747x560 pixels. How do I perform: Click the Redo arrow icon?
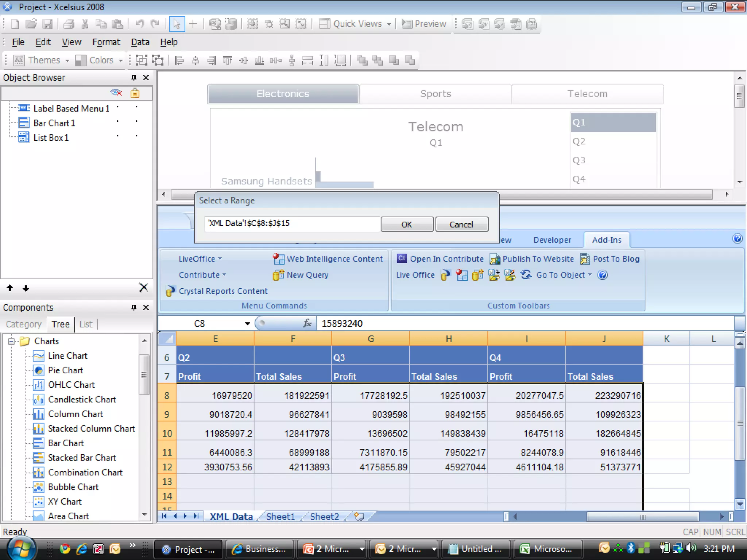coord(155,24)
